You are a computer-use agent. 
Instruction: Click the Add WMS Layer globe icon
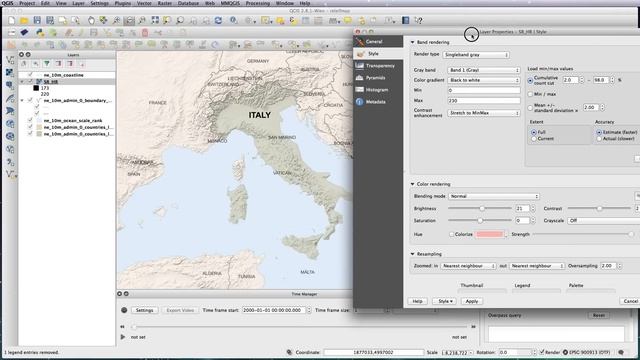tap(10, 124)
